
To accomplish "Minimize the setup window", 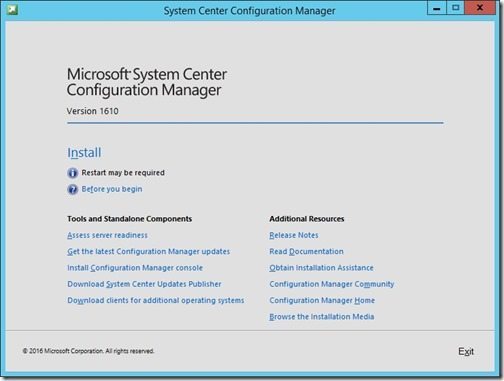I will 436,8.
